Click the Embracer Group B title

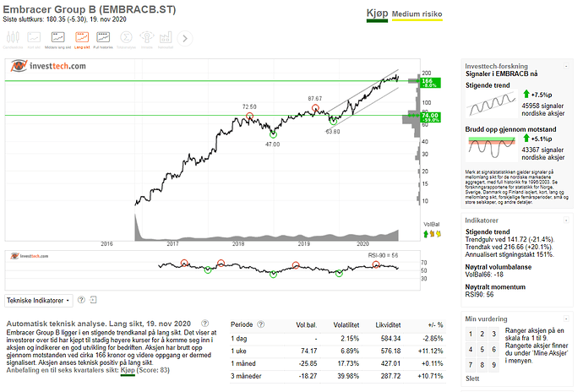[x=90, y=9]
